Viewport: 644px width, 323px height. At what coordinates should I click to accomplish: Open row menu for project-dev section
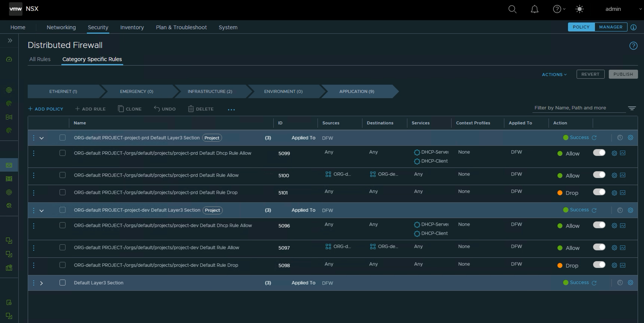(34, 210)
